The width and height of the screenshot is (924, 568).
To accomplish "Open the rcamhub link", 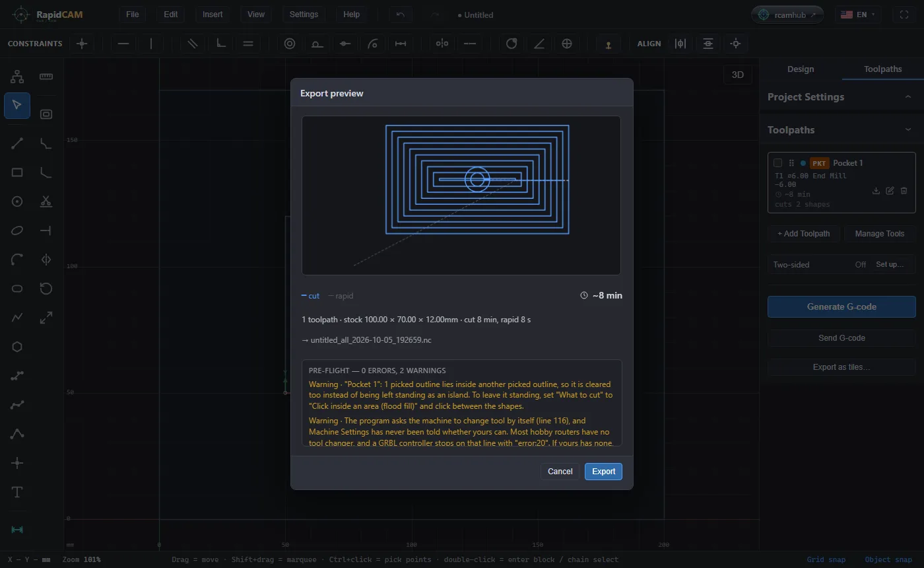I will [x=787, y=15].
